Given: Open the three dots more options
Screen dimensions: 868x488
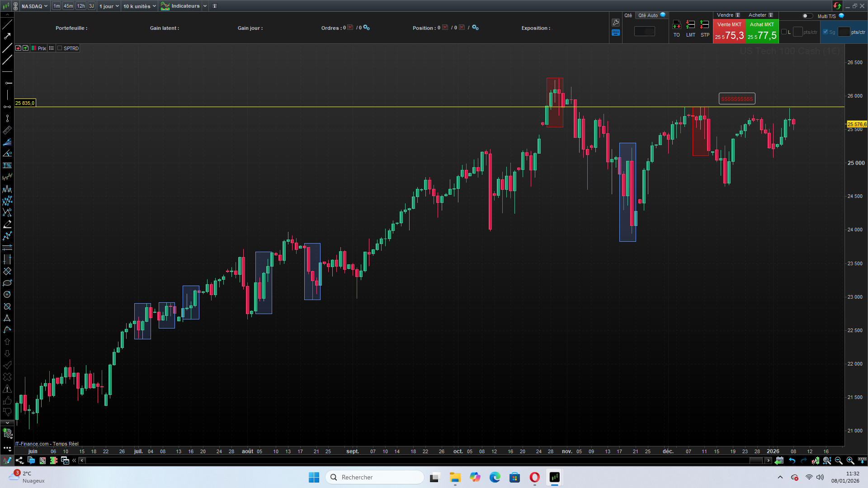Looking at the screenshot, I should [x=7, y=448].
